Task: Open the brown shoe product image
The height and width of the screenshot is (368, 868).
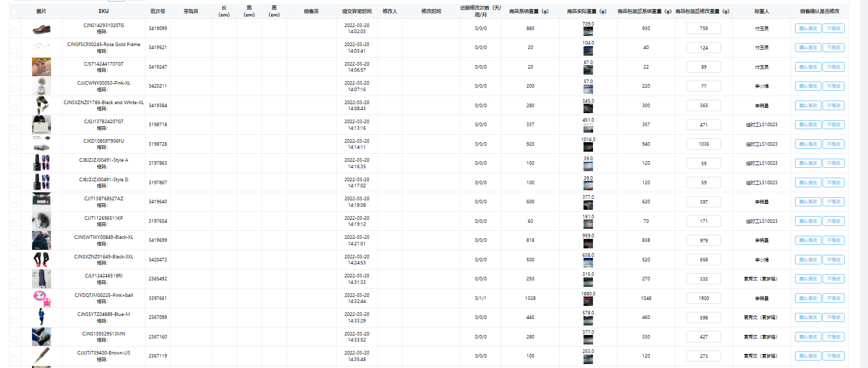Action: click(41, 30)
